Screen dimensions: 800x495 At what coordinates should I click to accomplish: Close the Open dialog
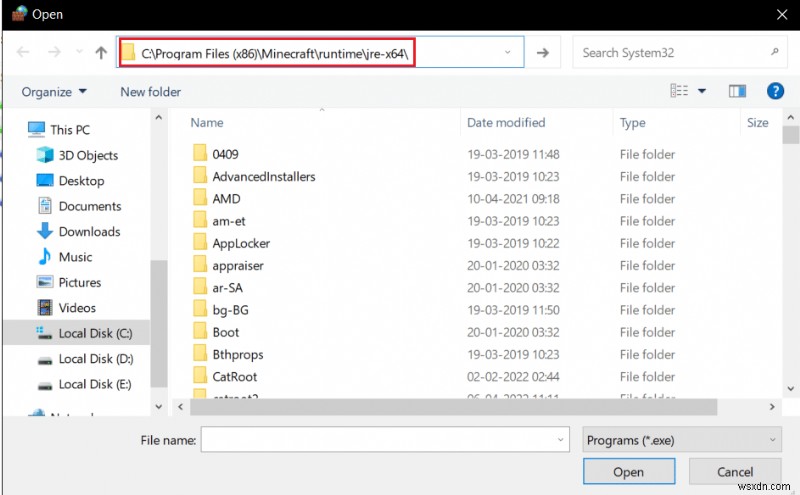782,14
